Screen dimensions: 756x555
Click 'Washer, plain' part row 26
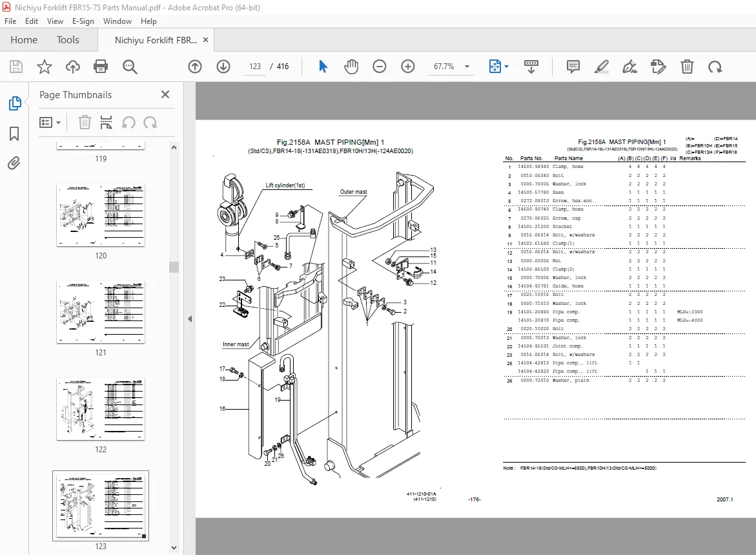(624, 381)
